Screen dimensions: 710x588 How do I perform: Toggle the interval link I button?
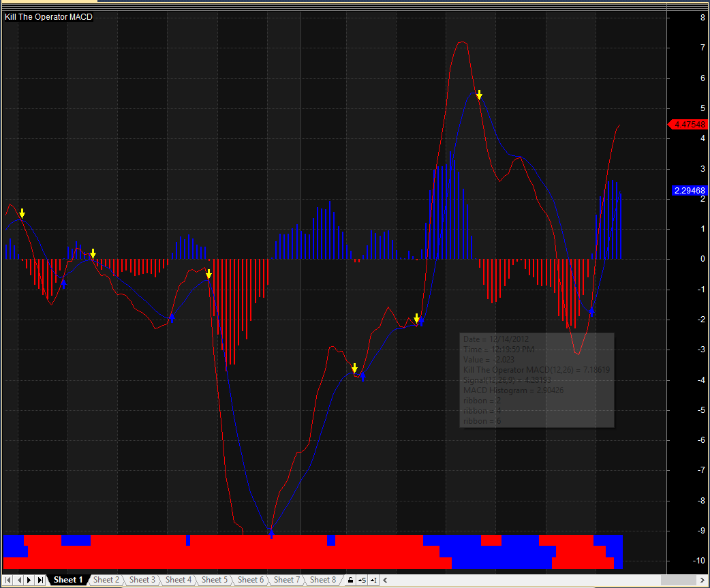(x=373, y=580)
